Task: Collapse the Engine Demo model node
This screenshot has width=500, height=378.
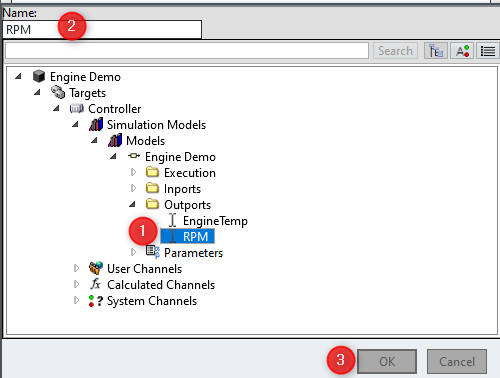Action: tap(113, 156)
